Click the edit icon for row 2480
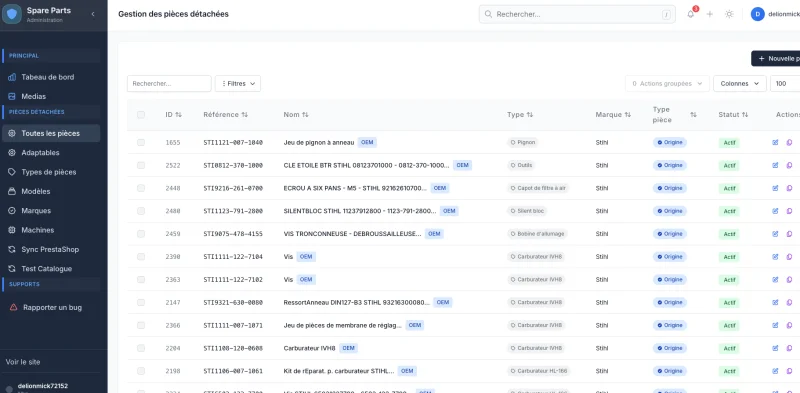The height and width of the screenshot is (393, 800). point(775,211)
